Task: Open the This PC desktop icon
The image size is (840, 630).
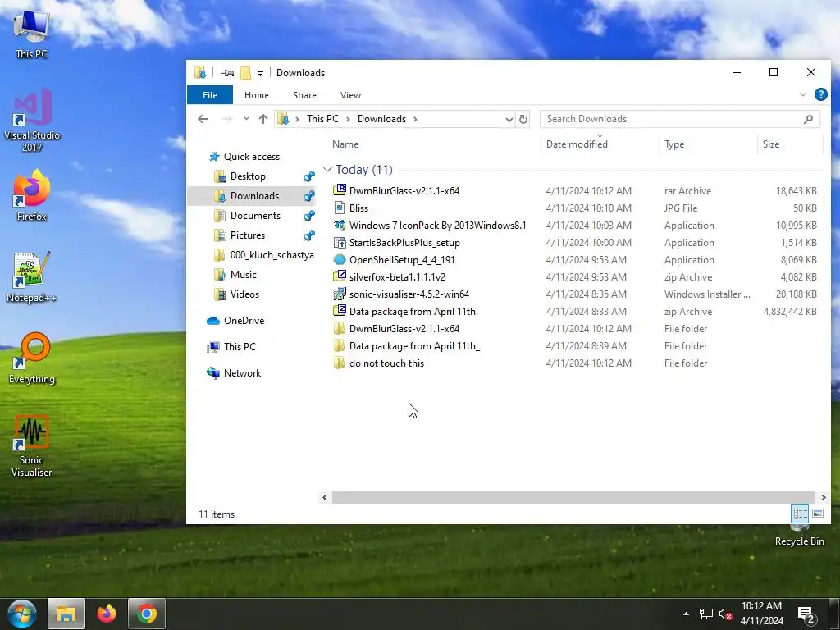Action: point(32,33)
